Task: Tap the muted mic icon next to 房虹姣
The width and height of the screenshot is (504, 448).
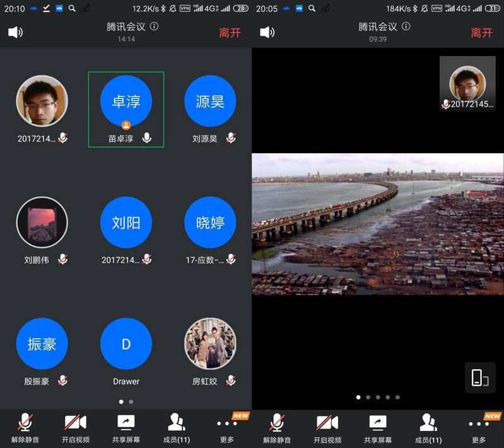Action: tap(231, 381)
